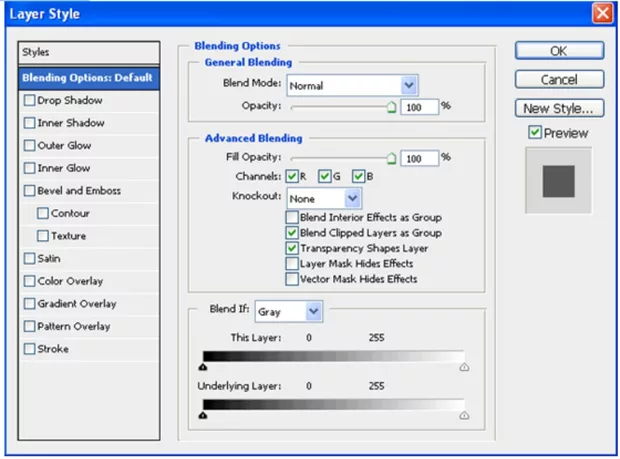Click the preview style thumbnail
The image size is (620, 459).
[557, 181]
